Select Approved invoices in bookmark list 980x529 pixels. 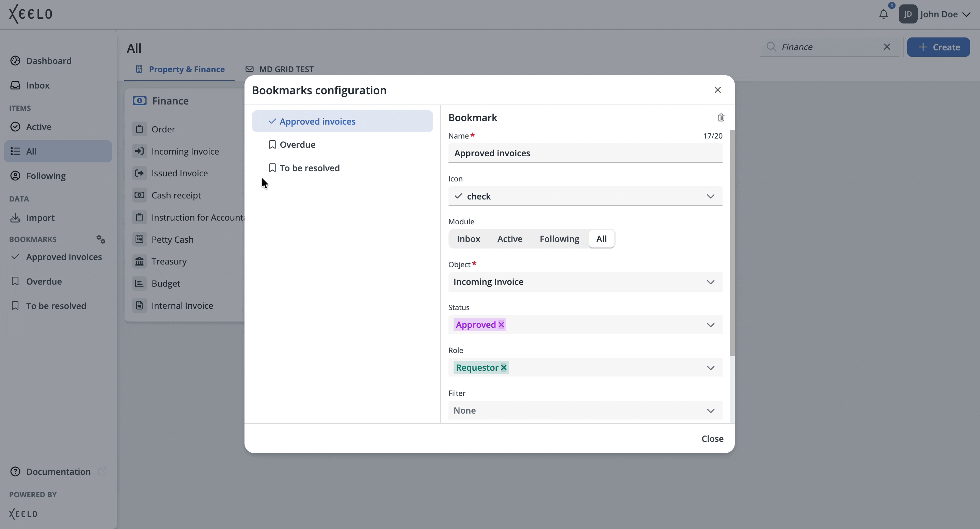tap(342, 121)
